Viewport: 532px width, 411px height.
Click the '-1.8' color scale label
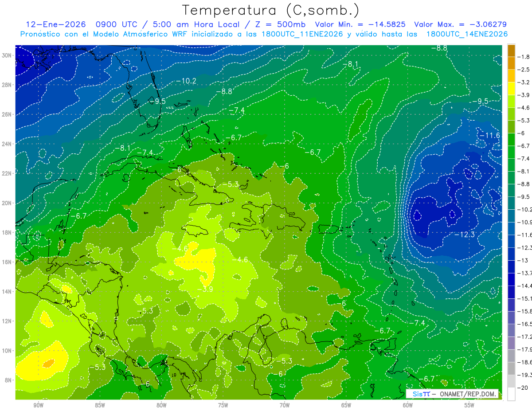(524, 57)
